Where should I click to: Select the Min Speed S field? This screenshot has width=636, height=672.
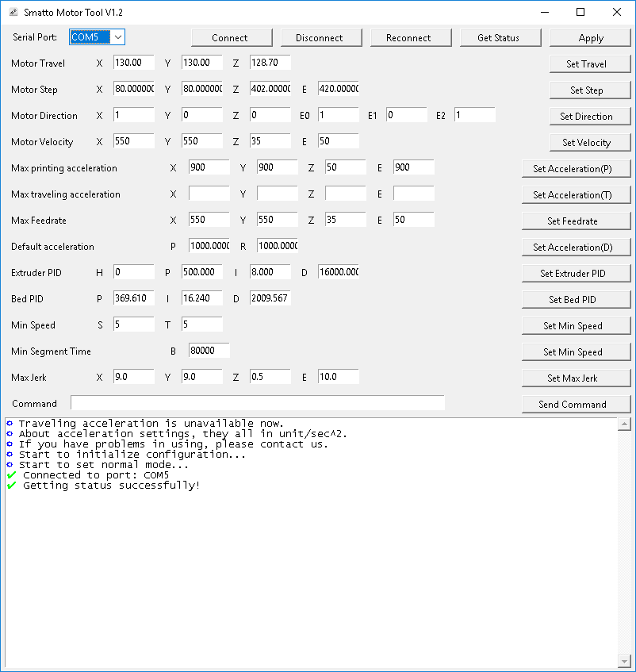pyautogui.click(x=134, y=324)
